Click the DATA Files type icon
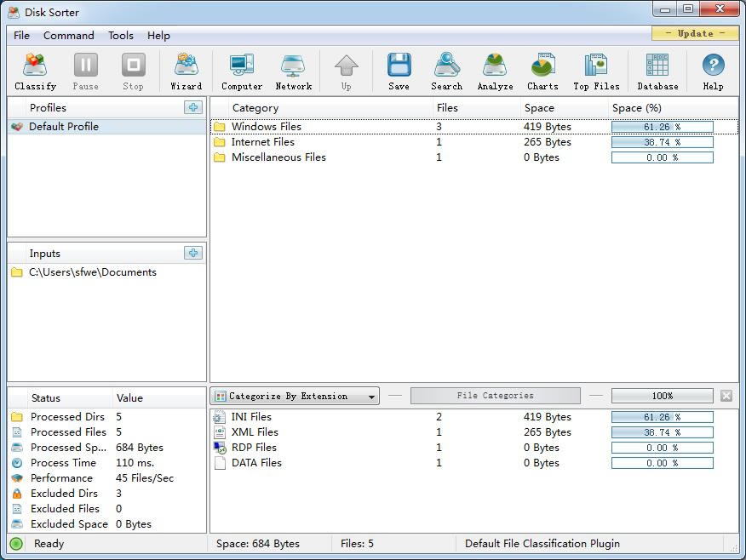The width and height of the screenshot is (746, 560). (x=220, y=463)
